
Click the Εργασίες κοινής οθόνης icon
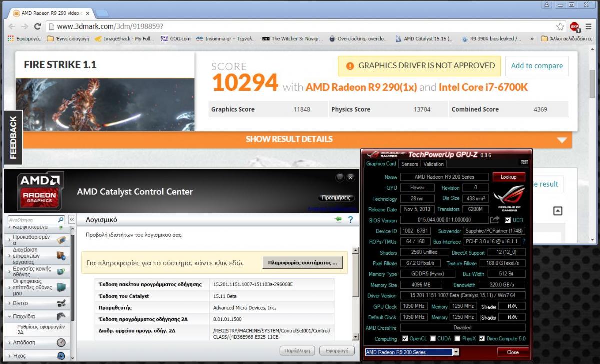[x=61, y=271]
